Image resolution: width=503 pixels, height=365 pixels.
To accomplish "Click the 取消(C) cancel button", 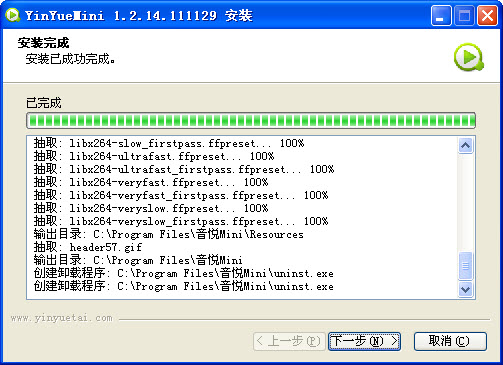I will click(450, 341).
